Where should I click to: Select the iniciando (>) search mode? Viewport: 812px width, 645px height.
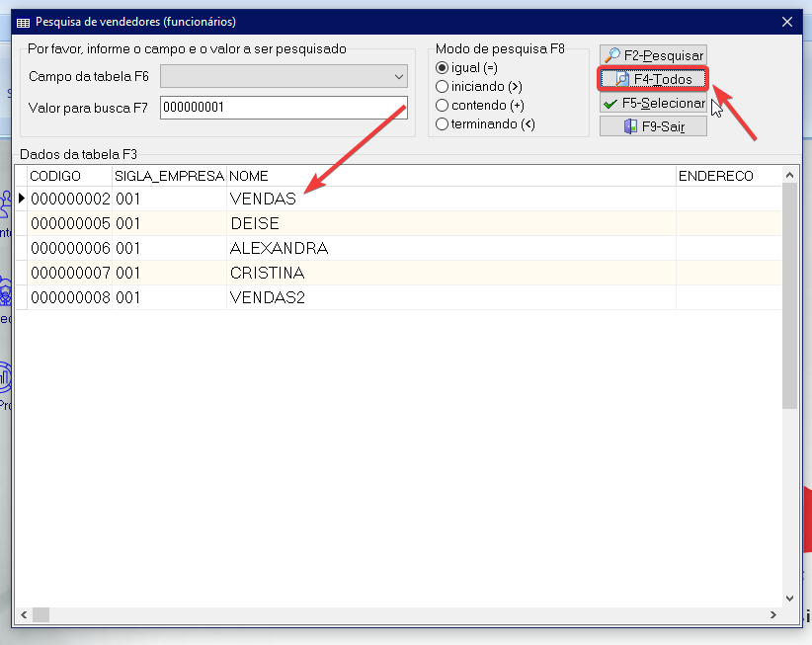443,87
